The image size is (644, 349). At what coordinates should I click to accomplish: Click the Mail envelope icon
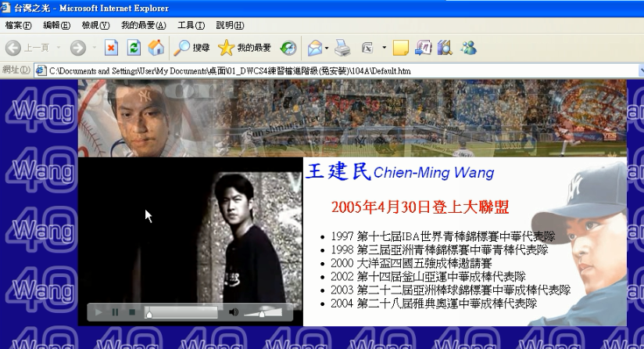point(315,48)
